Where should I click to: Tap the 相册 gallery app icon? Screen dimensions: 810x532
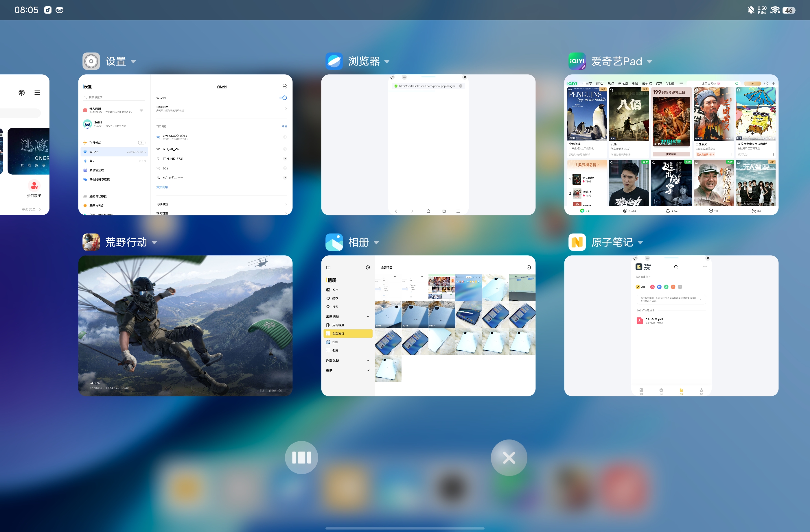[334, 242]
